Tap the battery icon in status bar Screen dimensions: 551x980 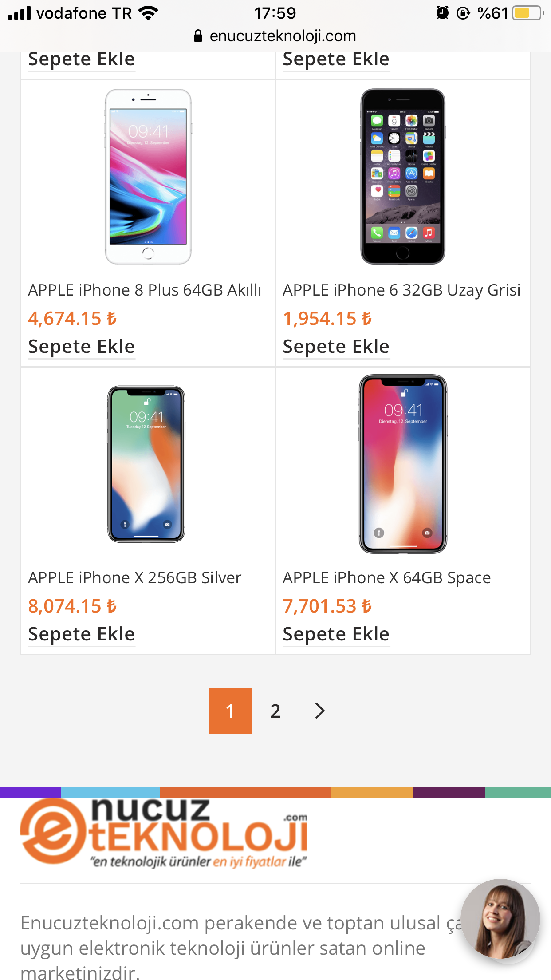tap(527, 13)
